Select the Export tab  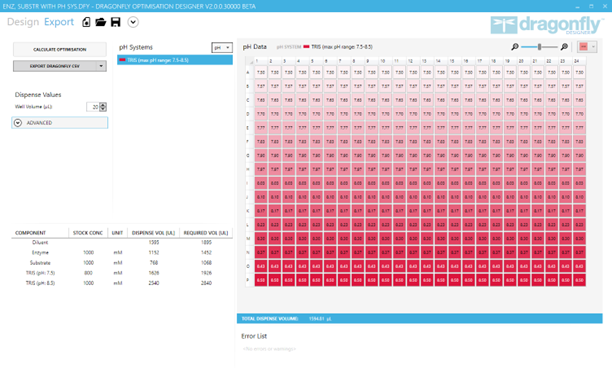coord(59,22)
